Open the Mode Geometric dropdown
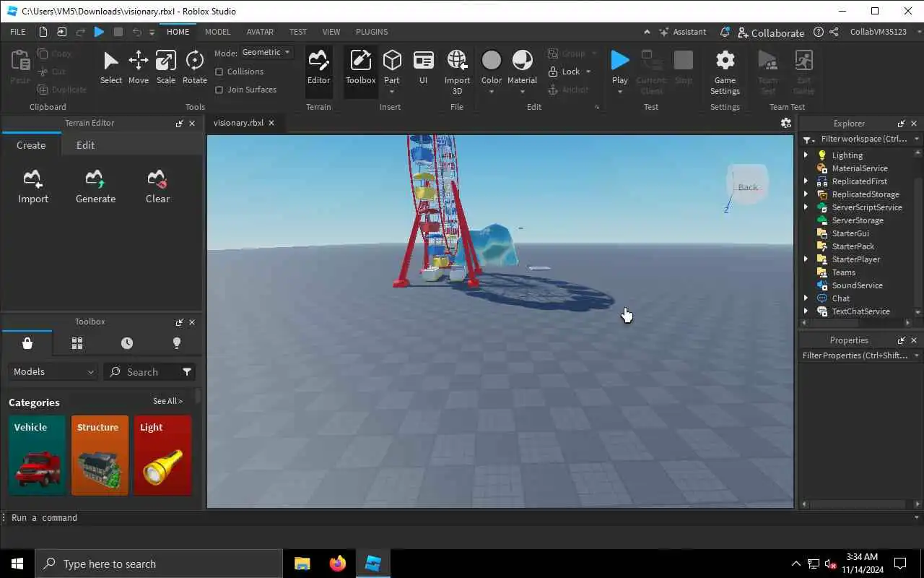The width and height of the screenshot is (924, 578). tap(266, 52)
